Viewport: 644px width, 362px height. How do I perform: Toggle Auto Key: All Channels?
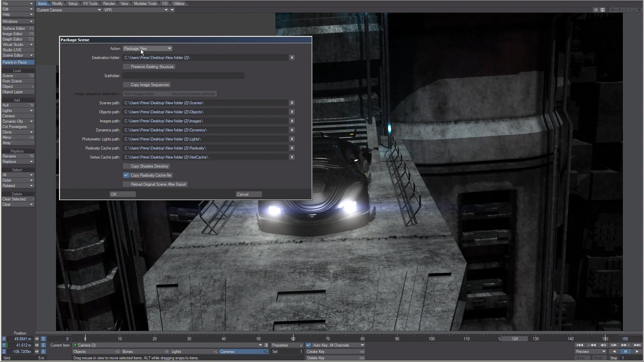(309, 345)
